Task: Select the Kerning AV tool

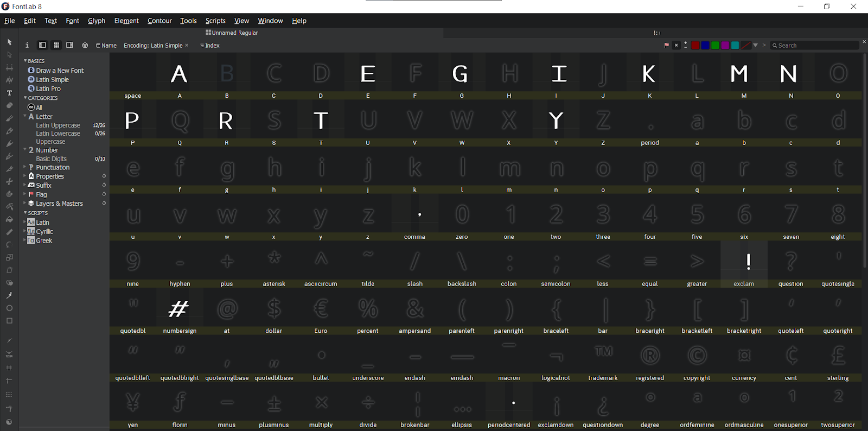Action: point(9,80)
